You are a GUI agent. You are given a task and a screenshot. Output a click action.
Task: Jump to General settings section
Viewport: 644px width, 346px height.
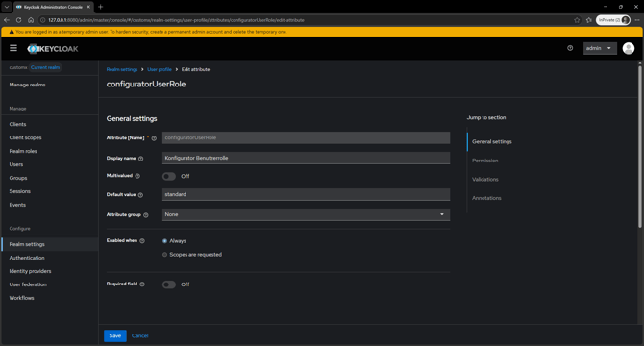(x=491, y=141)
